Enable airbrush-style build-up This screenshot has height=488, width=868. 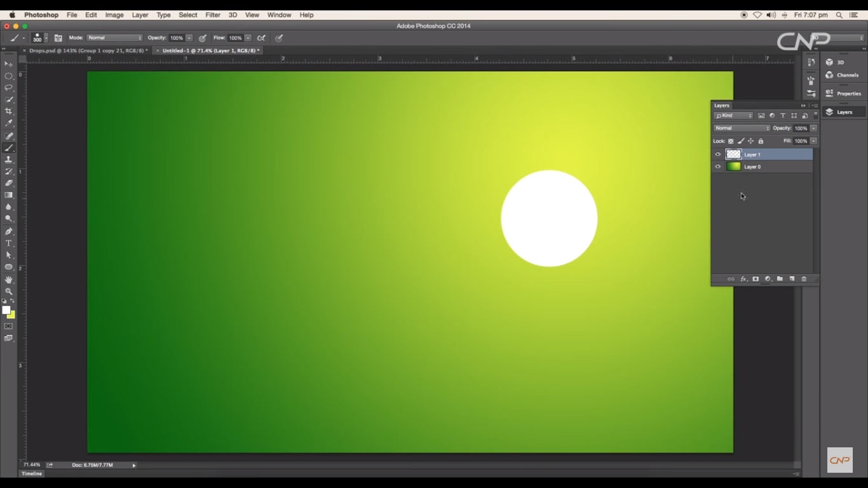point(261,38)
